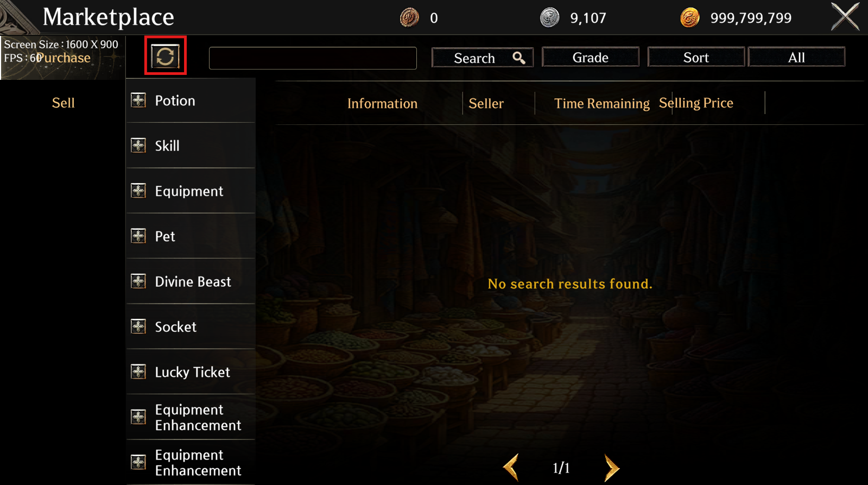Close the Marketplace with crossed swords icon

(846, 16)
